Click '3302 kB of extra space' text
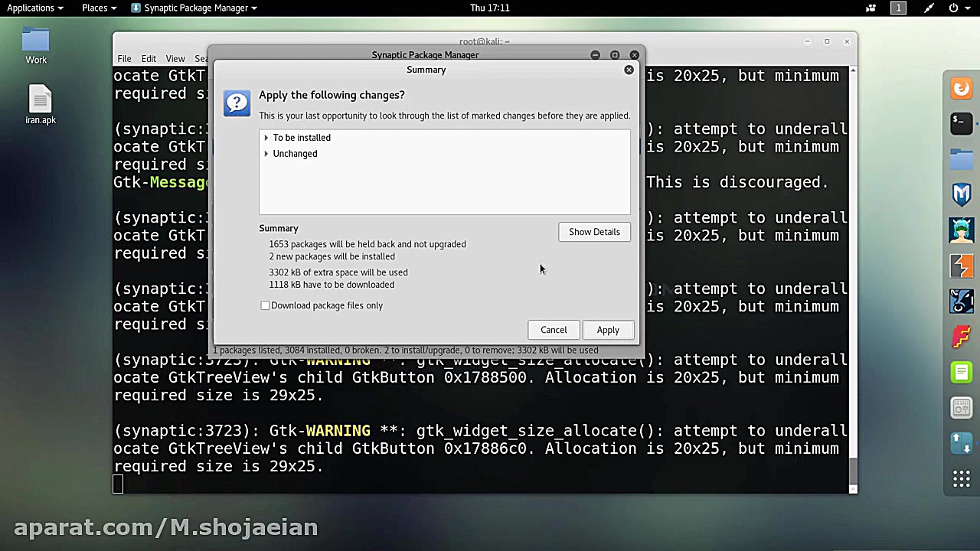Screen dimensions: 980x551 338,272
